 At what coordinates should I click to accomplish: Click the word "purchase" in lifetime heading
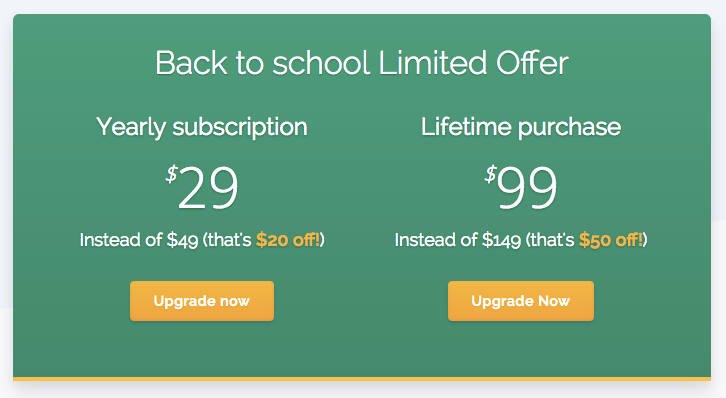coord(570,128)
